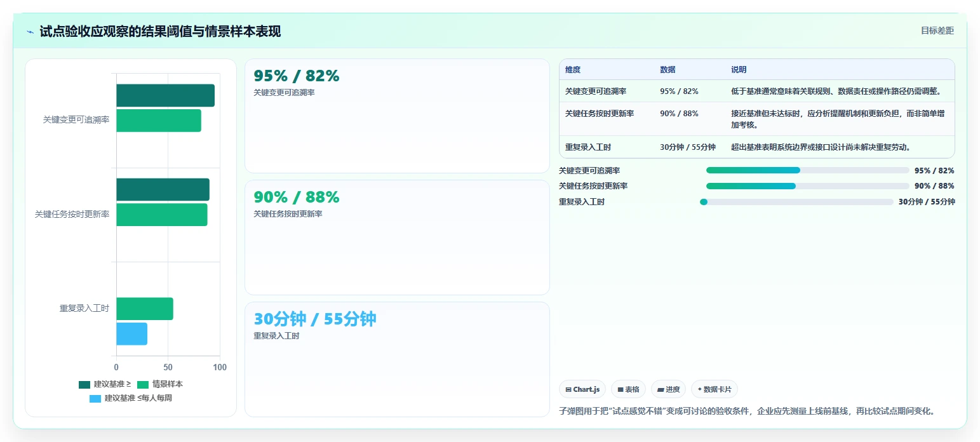Click the table cell 关键任务按时更新率
980x442 pixels.
[600, 114]
